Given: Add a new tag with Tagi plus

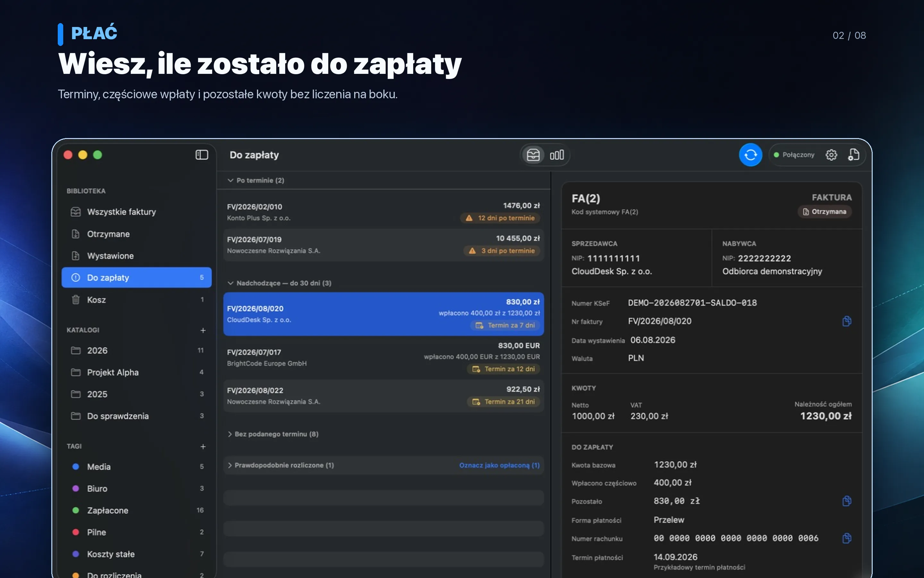Looking at the screenshot, I should 203,446.
